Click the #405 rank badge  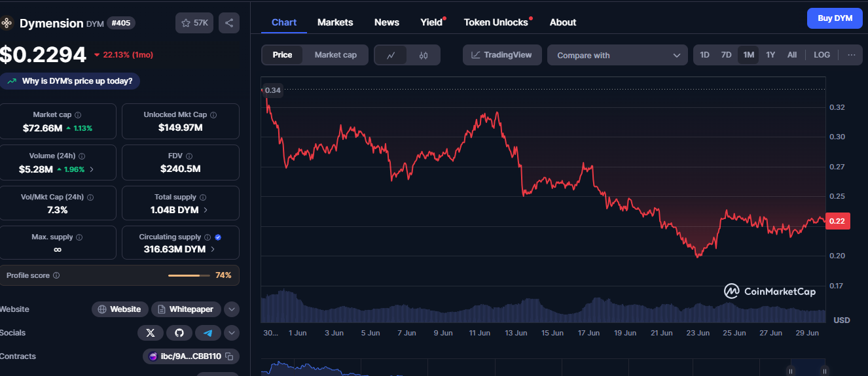(x=120, y=23)
